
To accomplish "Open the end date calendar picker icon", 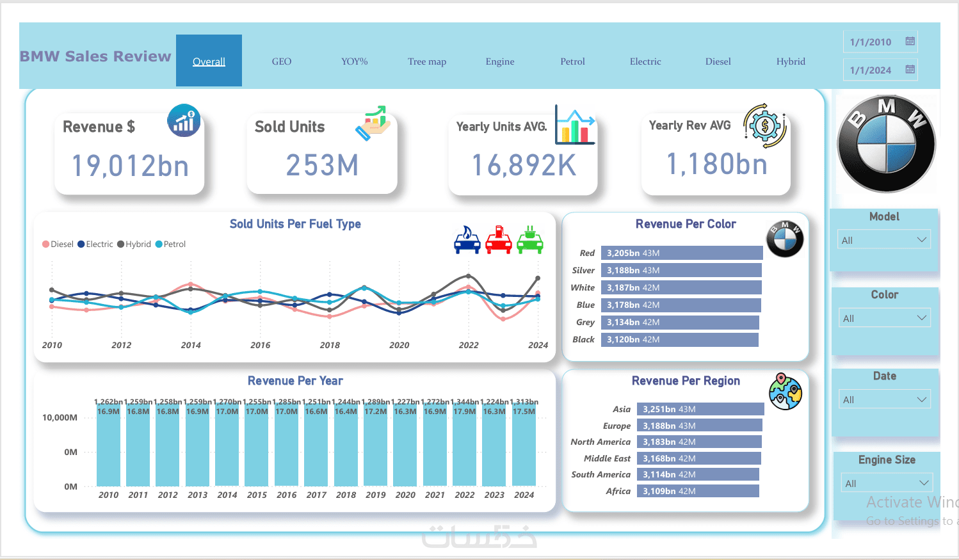I will (x=910, y=70).
